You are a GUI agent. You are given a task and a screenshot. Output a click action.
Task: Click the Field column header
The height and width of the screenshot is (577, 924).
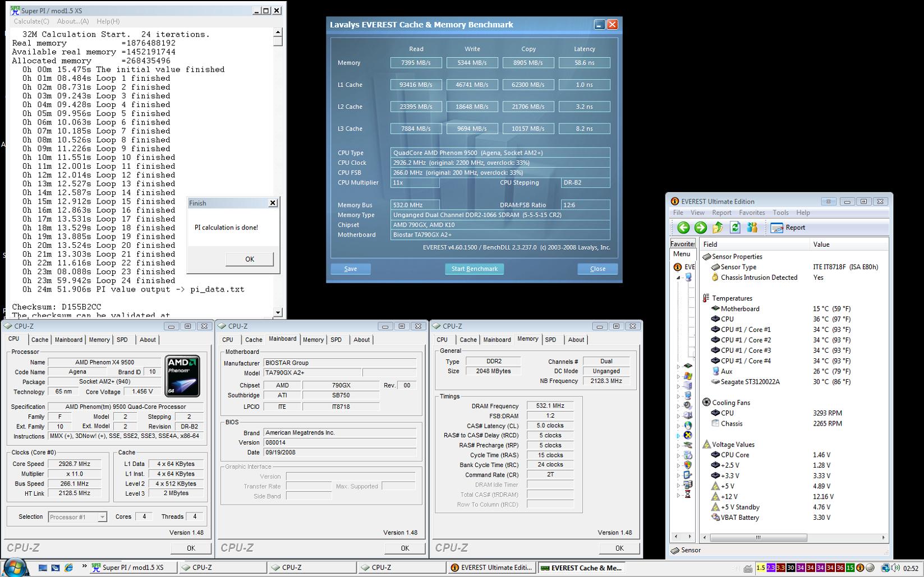pyautogui.click(x=755, y=244)
